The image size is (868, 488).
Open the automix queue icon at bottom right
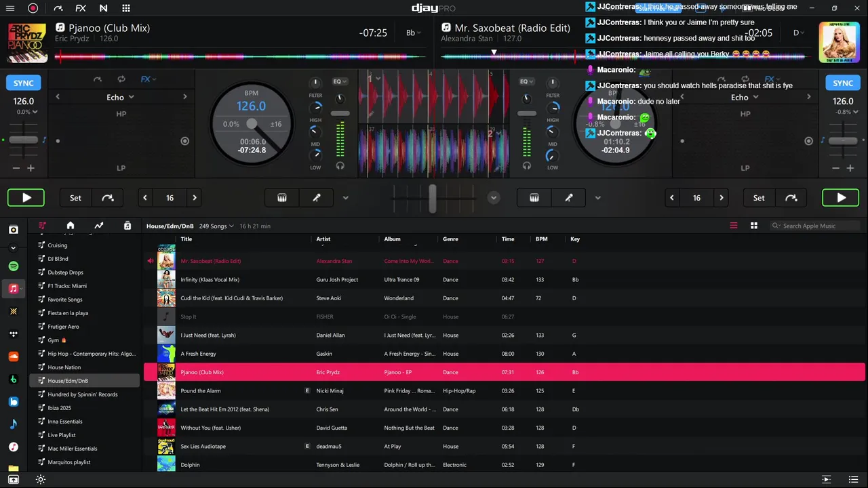pyautogui.click(x=826, y=480)
